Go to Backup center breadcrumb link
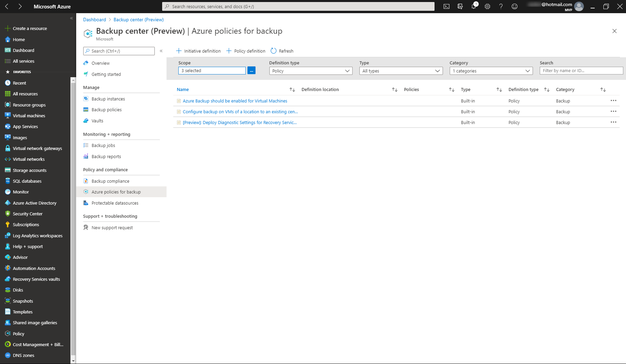 coord(139,20)
